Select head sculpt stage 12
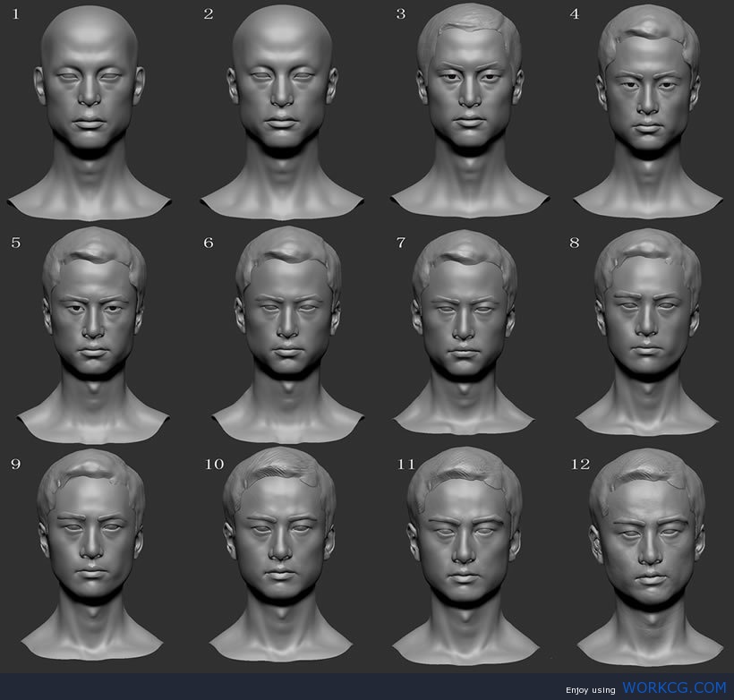The height and width of the screenshot is (700, 734). click(x=650, y=557)
